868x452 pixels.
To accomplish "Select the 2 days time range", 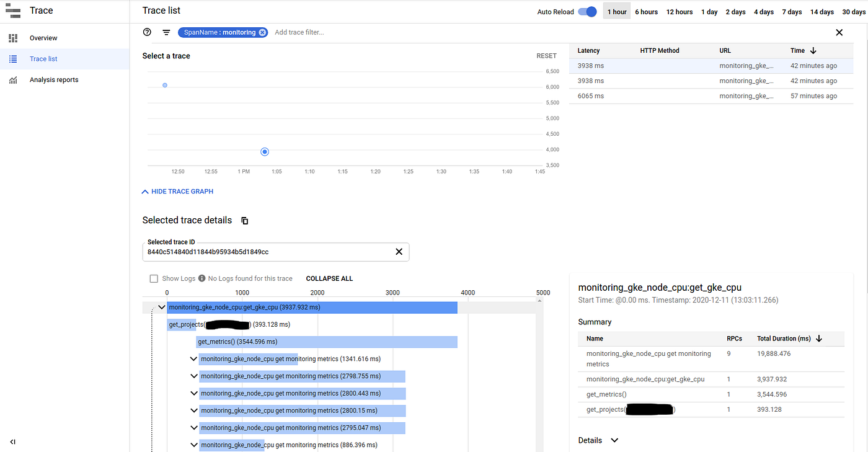I will (736, 12).
